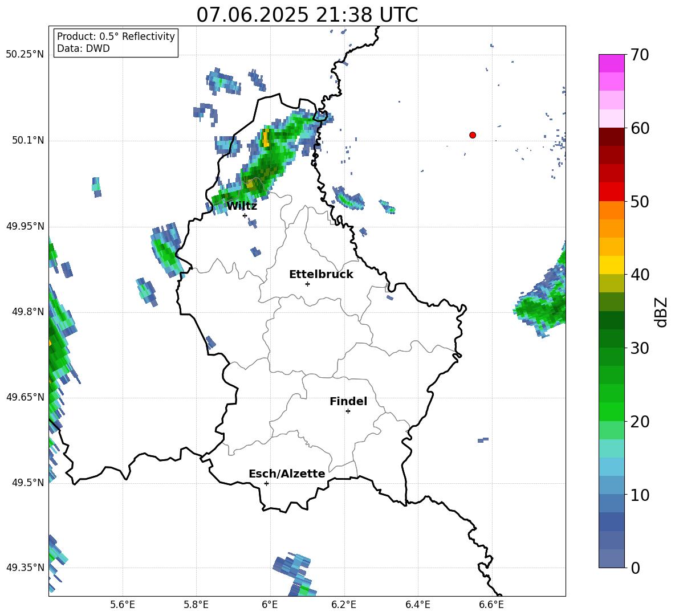The image size is (675, 616).
Task: Click the 6.2°E longitude label
Action: (x=344, y=605)
